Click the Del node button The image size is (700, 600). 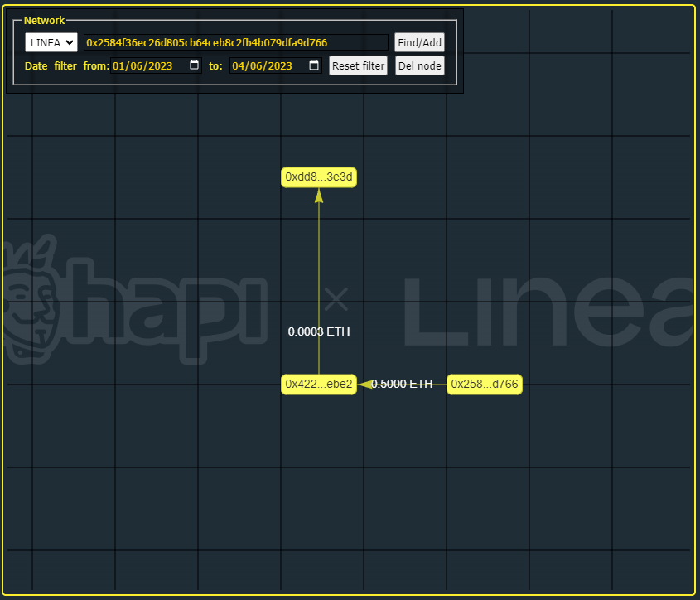pos(420,65)
